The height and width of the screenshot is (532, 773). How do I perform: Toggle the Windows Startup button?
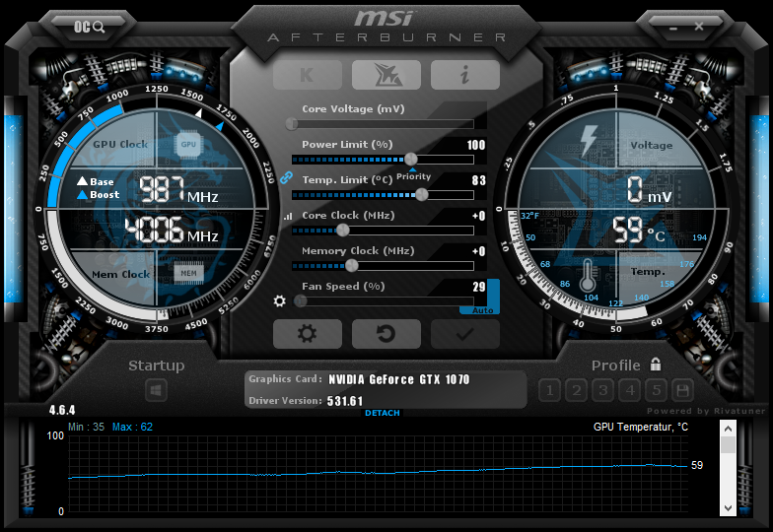[156, 391]
